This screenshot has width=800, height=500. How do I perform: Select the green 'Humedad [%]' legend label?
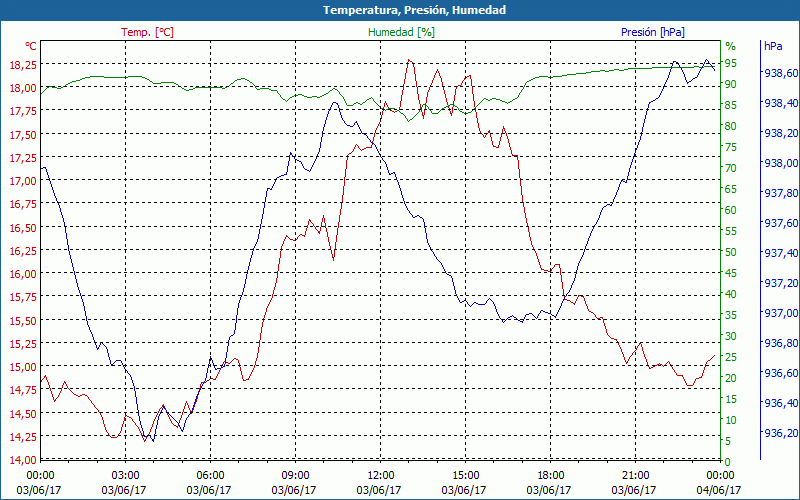tap(402, 32)
